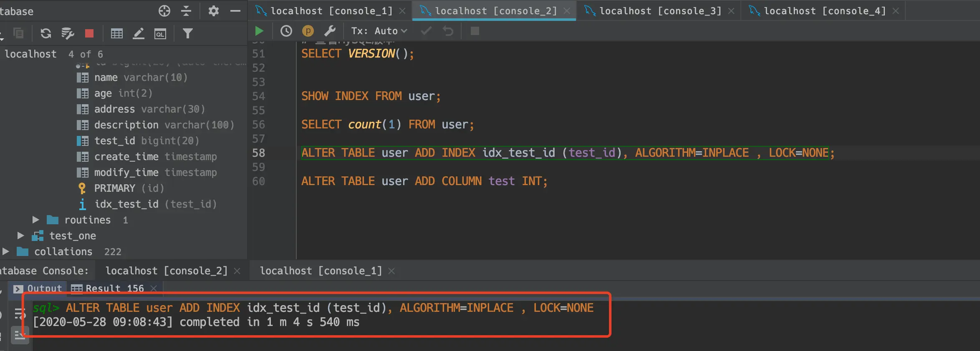Open a query console via QL icon
The height and width of the screenshot is (351, 980).
[x=160, y=34]
